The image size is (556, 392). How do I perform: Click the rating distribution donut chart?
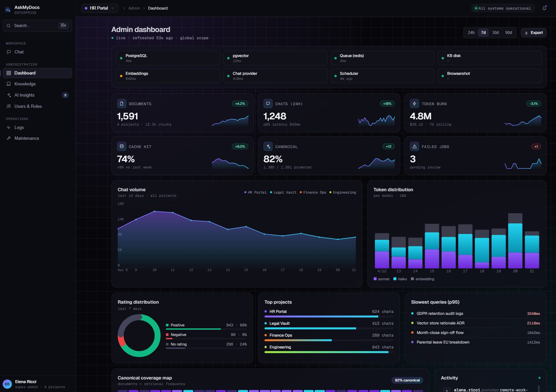[x=139, y=336]
